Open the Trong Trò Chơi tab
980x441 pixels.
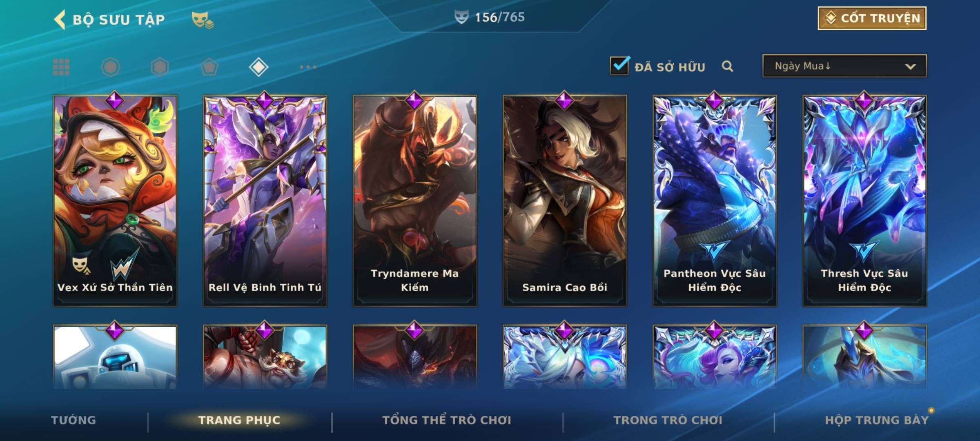(668, 420)
